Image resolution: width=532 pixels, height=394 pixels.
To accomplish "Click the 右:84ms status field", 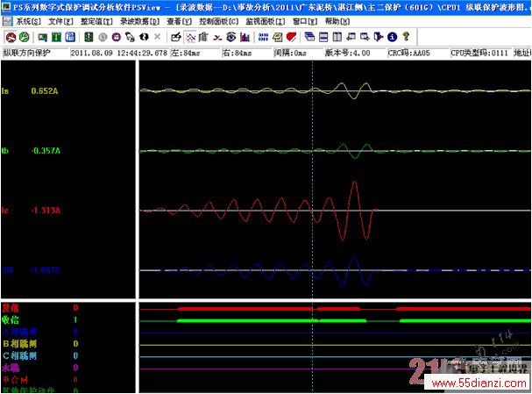I will tap(246, 53).
